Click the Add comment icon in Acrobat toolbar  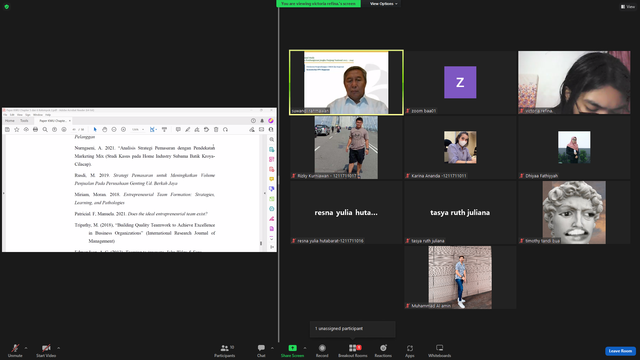click(178, 129)
